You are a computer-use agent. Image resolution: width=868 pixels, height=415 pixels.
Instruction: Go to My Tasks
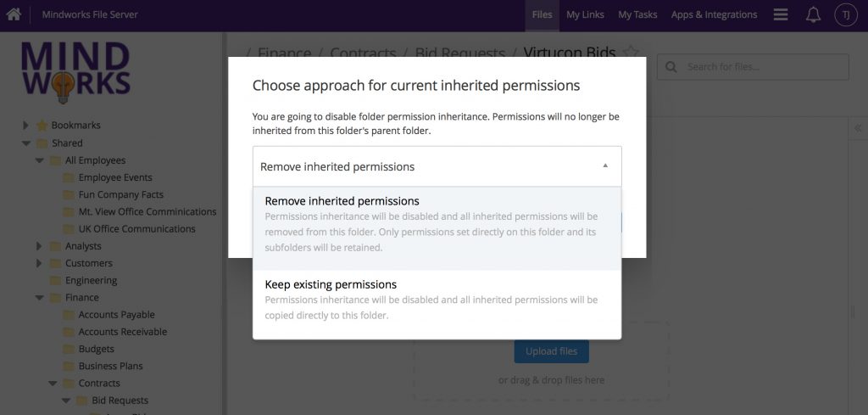[x=637, y=14]
